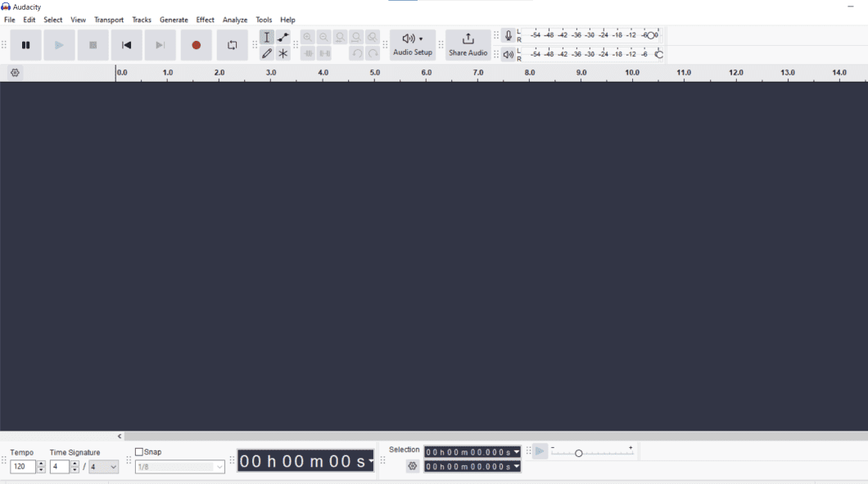Viewport: 868px width, 484px height.
Task: Open the time signature denominator dropdown
Action: [104, 467]
